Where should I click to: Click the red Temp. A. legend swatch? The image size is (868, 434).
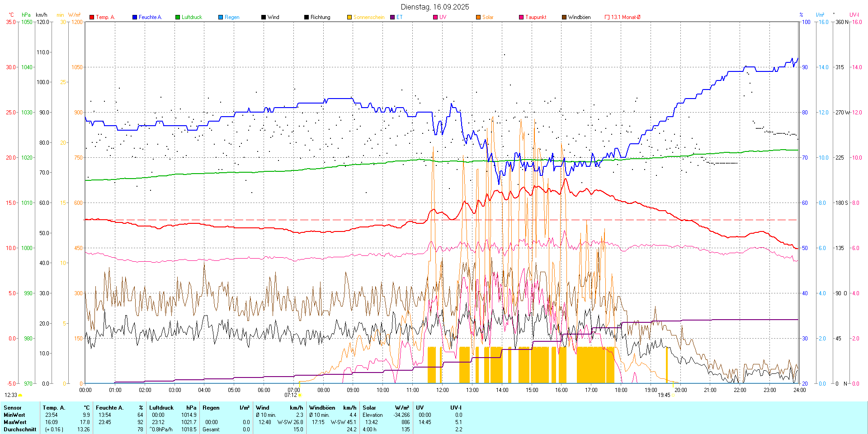click(x=92, y=17)
